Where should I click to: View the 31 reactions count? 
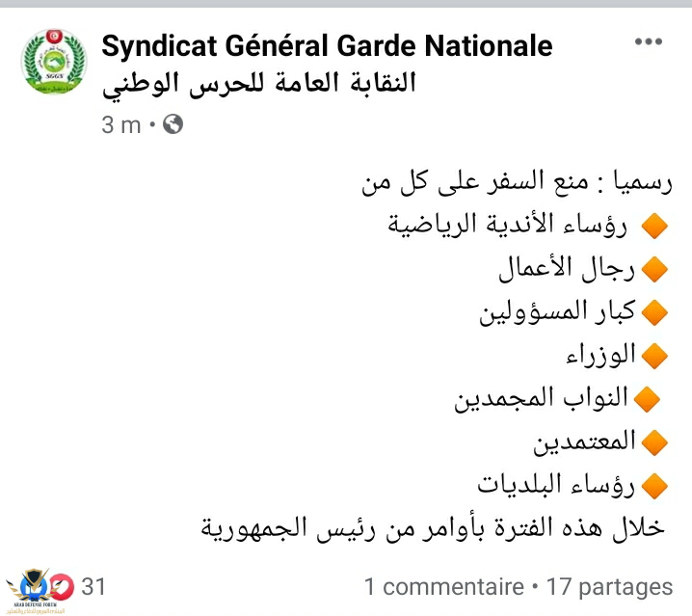[x=93, y=586]
